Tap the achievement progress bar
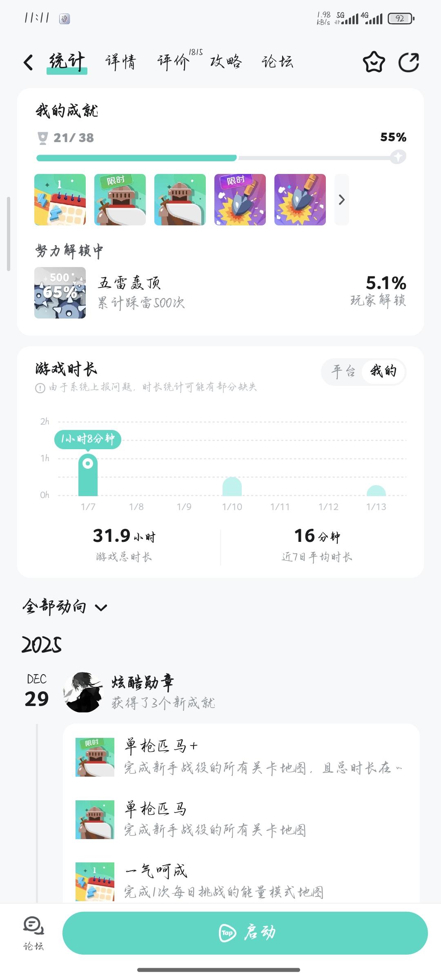 point(220,158)
